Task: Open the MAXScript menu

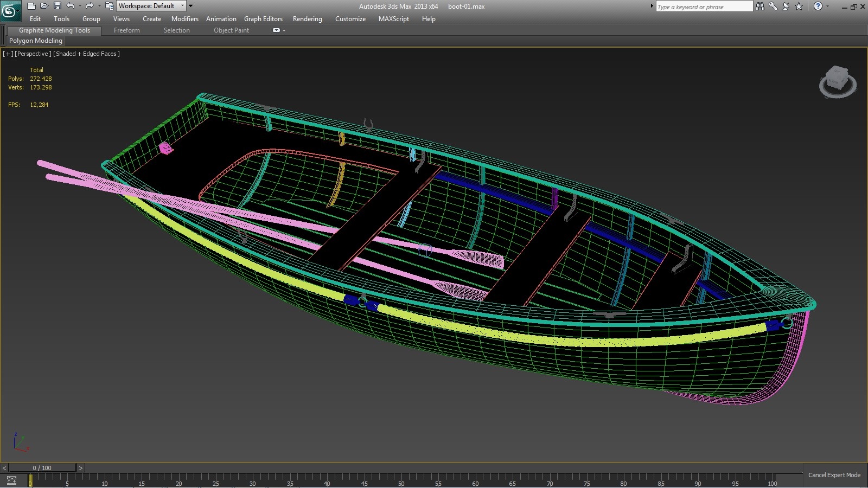Action: point(394,19)
